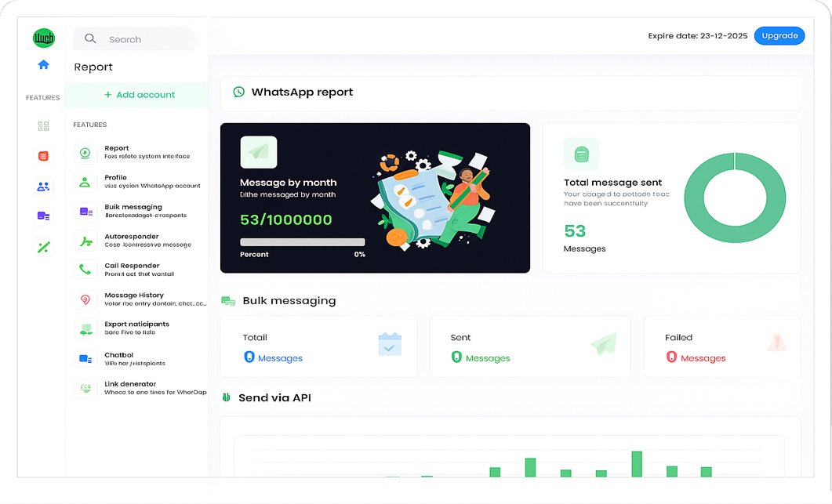Open the grid dashboard icon in left rail

click(43, 126)
